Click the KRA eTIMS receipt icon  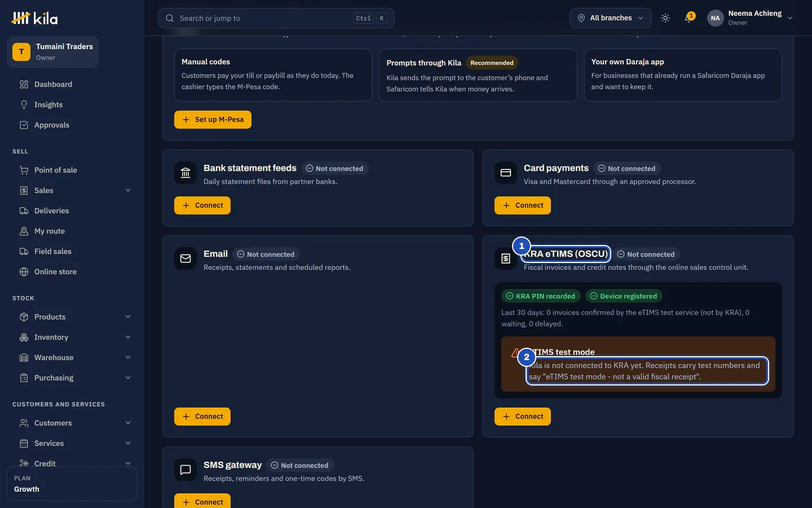point(506,259)
